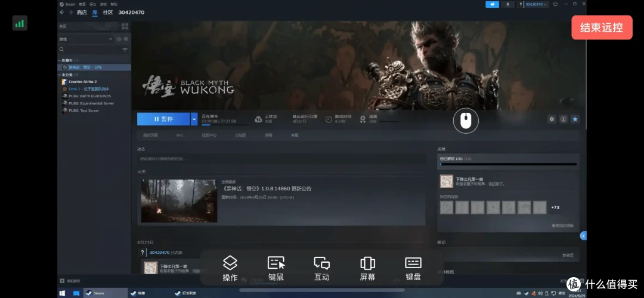This screenshot has width=644, height=298.
Task: Focus the library search field
Action: tap(91, 50)
